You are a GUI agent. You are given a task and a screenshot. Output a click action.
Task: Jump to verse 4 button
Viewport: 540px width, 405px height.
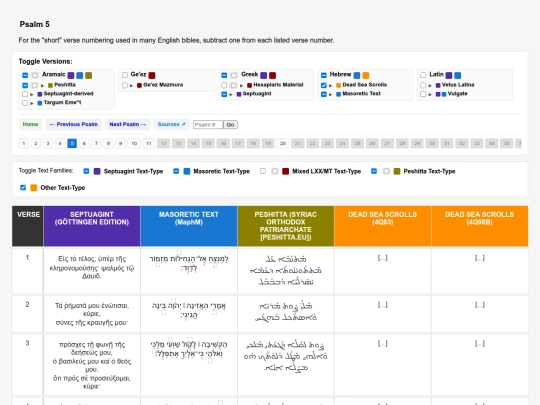[x=60, y=143]
